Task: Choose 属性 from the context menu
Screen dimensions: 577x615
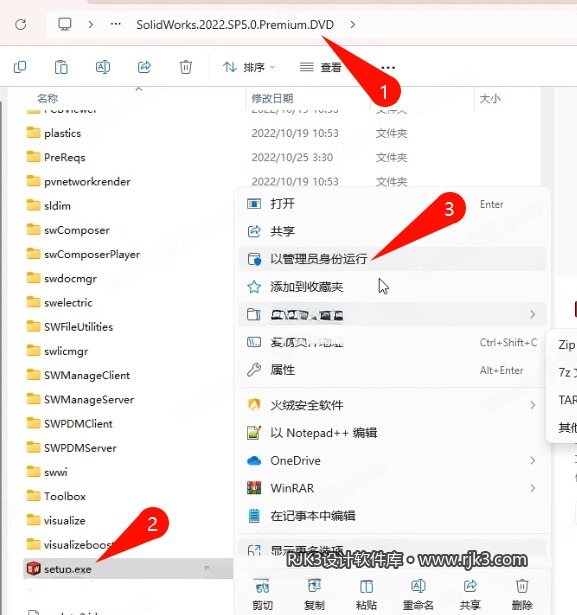Action: (x=392, y=370)
